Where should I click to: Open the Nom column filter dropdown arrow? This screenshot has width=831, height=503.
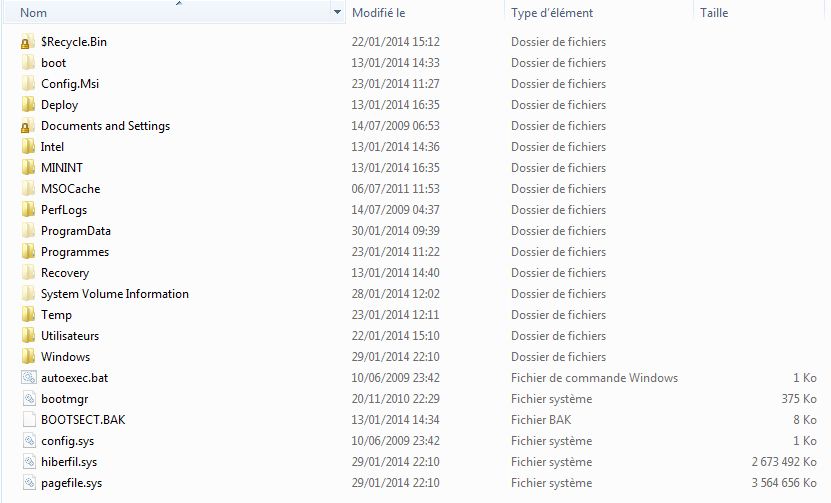(337, 12)
